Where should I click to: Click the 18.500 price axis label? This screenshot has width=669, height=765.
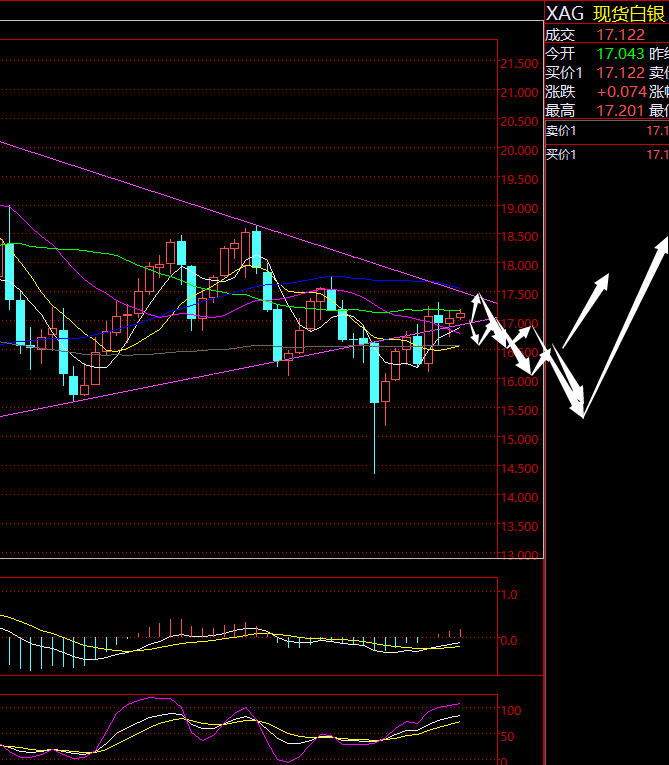point(519,237)
